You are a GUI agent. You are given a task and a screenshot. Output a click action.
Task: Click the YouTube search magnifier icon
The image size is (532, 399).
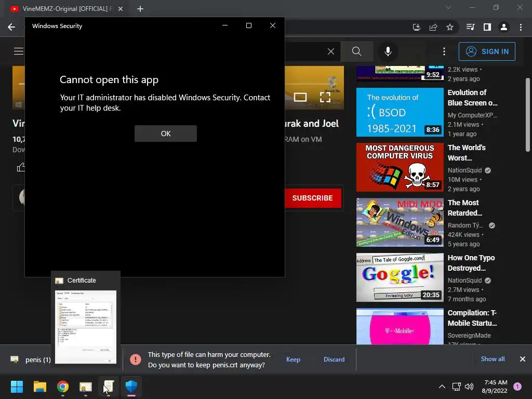pos(356,51)
